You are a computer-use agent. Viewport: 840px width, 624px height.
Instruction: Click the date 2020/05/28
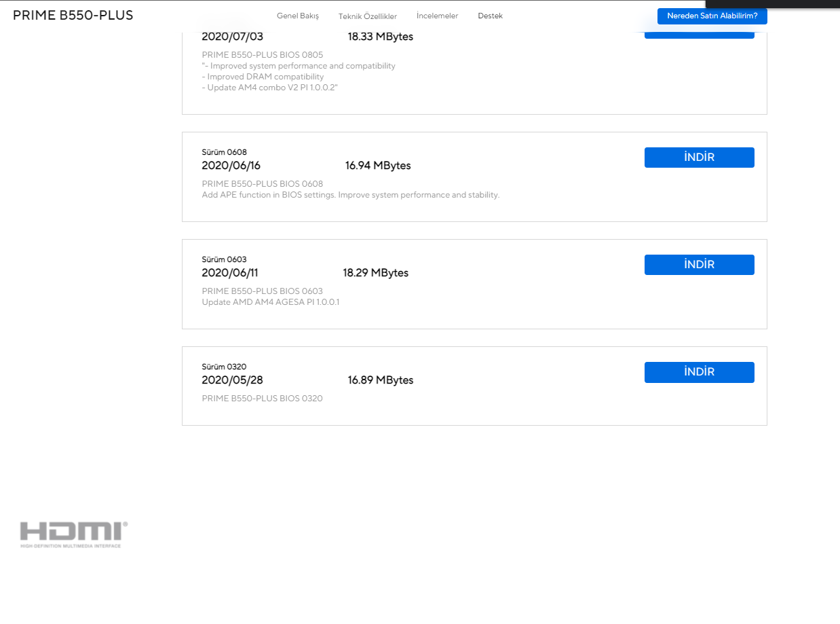click(x=233, y=380)
